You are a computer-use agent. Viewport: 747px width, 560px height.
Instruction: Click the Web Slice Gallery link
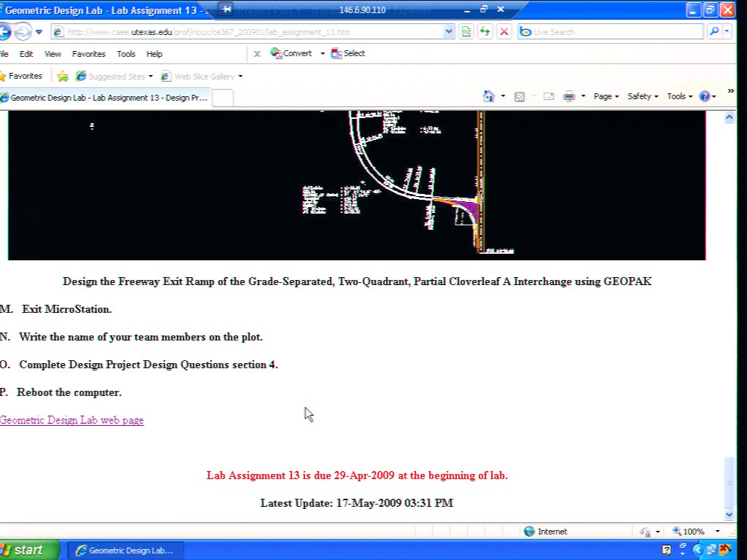pos(198,76)
